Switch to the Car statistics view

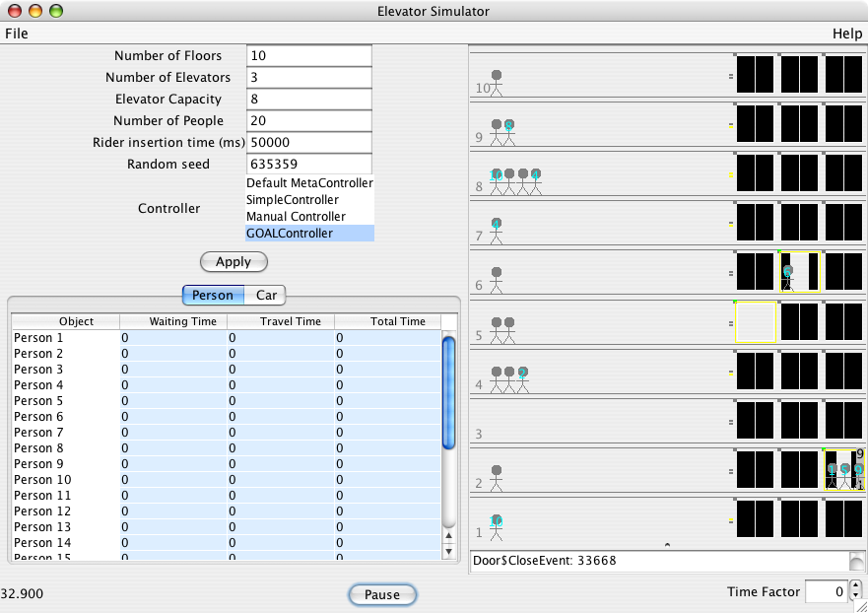point(265,295)
